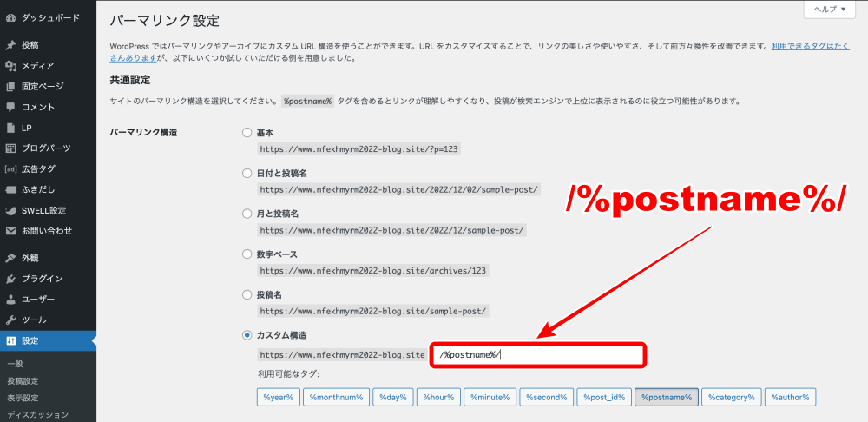Open the 利用できるタグ documentation link
868x422 pixels.
coord(812,45)
